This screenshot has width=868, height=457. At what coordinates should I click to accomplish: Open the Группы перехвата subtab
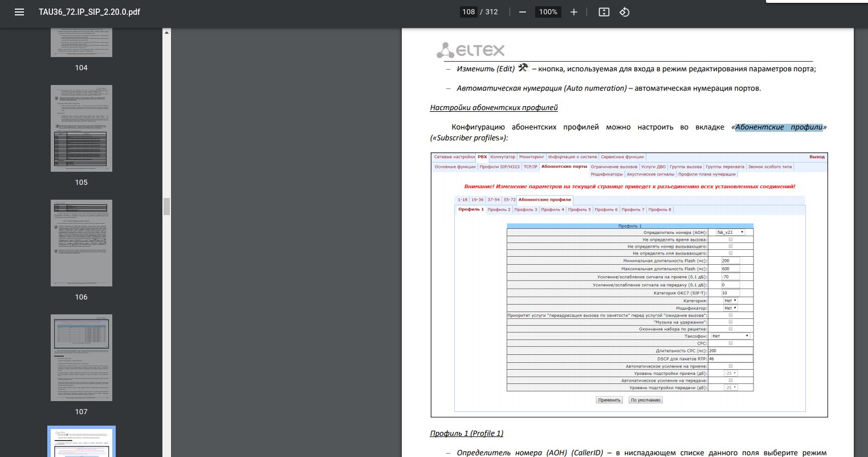725,167
